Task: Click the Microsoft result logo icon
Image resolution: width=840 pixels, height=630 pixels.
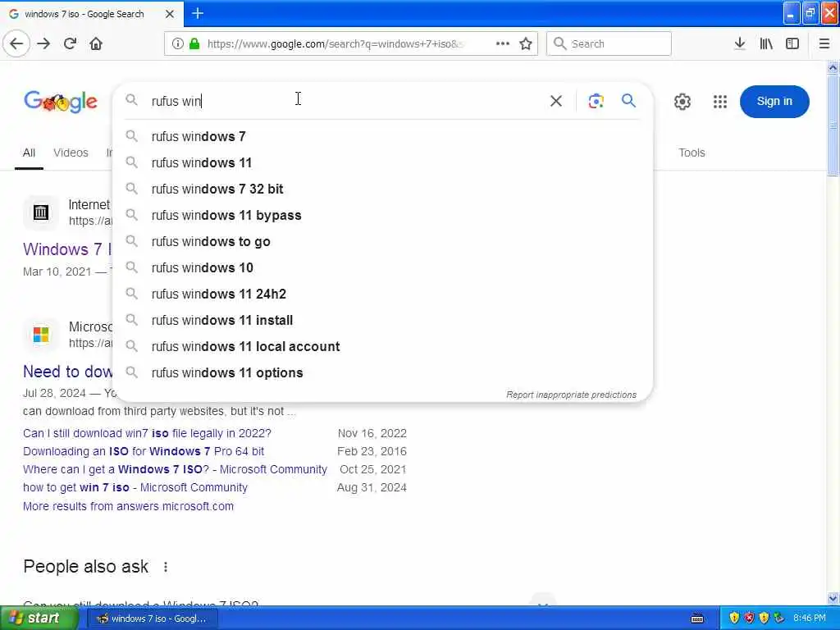Action: coord(41,335)
